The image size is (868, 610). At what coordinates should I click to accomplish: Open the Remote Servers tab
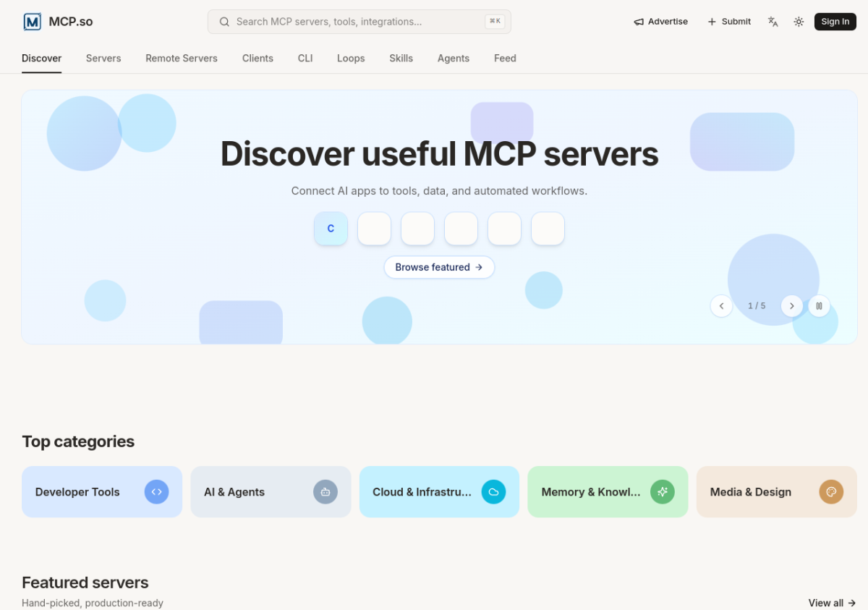pos(182,59)
